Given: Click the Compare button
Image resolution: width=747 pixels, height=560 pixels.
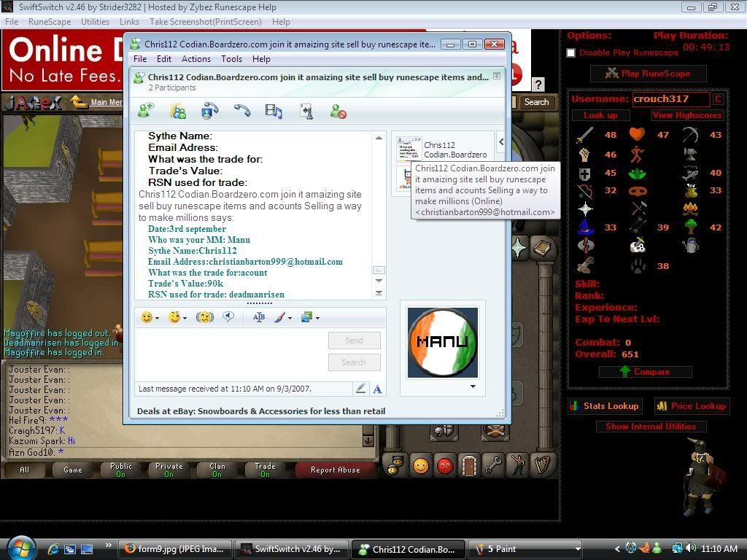Looking at the screenshot, I should [645, 371].
